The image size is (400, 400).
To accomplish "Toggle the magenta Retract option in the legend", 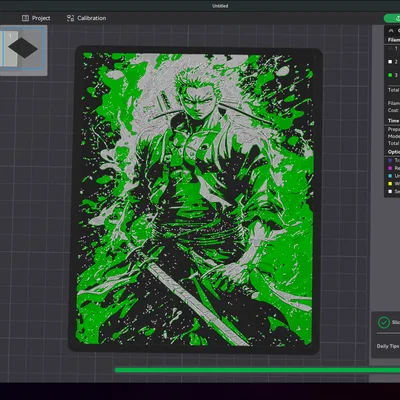I will (390, 168).
